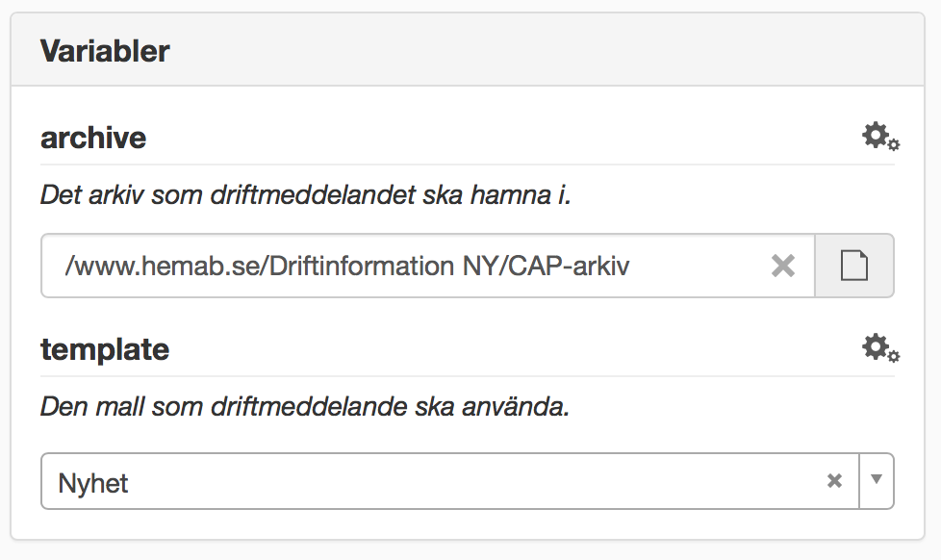
Task: Click the Variabler panel title
Action: pos(105,51)
